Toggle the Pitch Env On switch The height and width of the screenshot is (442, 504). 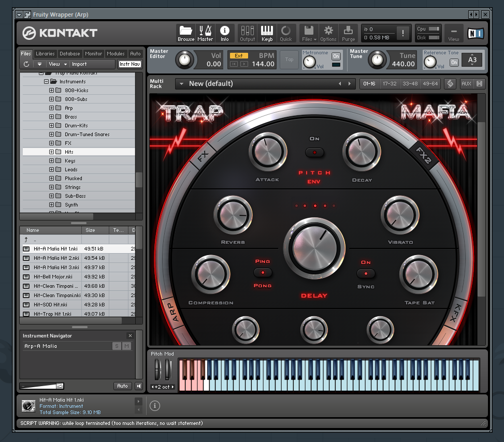(314, 152)
